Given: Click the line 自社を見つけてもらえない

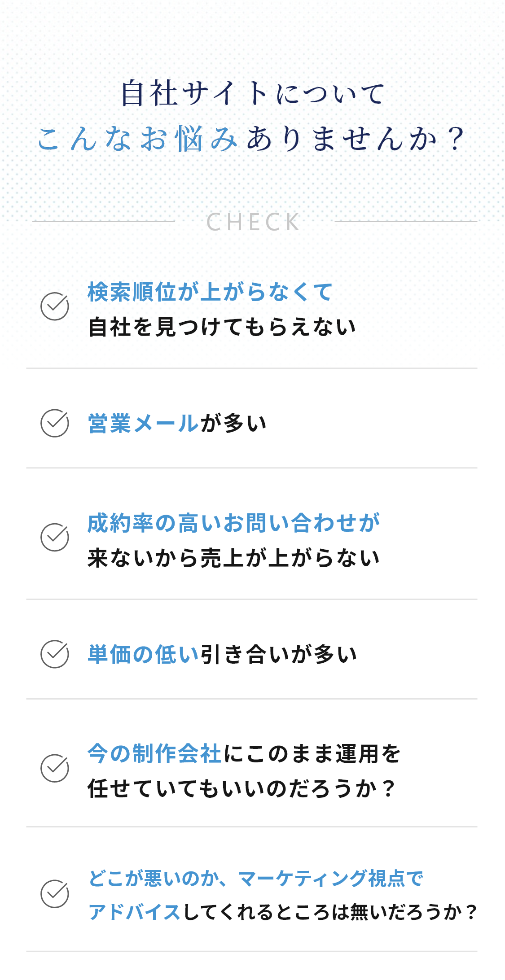Looking at the screenshot, I should 222,327.
